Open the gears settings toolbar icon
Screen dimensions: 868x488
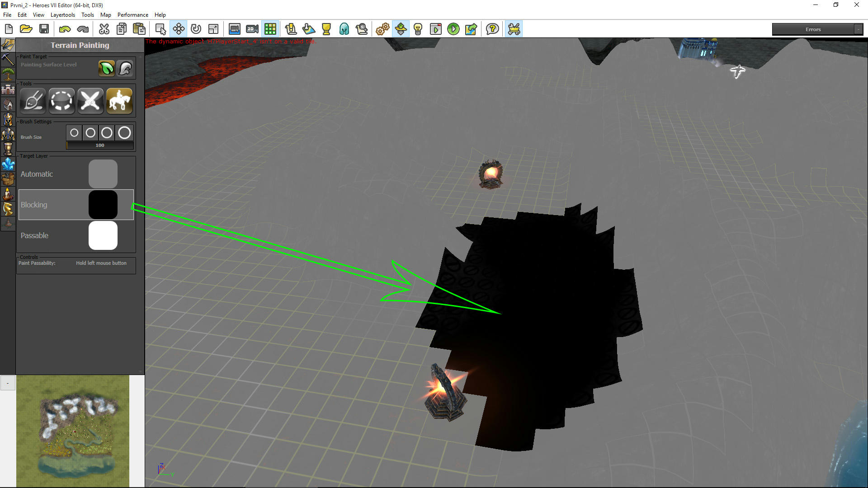(382, 29)
